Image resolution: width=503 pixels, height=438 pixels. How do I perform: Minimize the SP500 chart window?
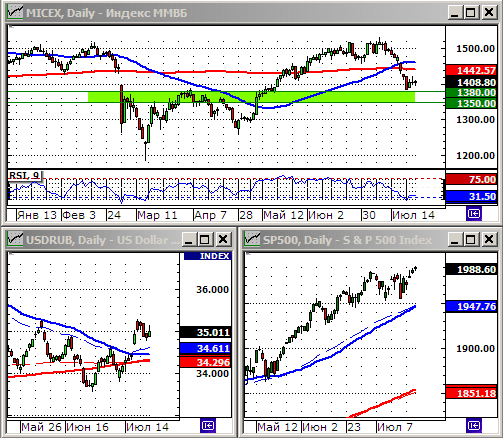click(x=455, y=239)
